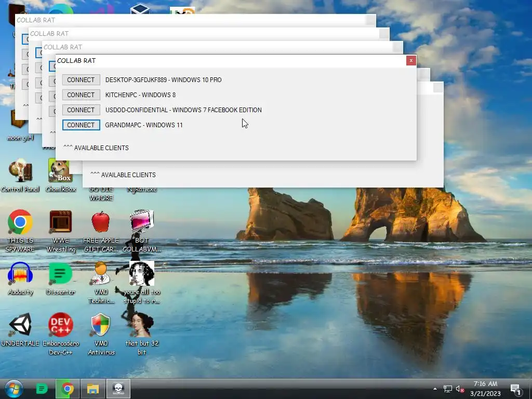This screenshot has height=399, width=532.
Task: Open the BOT COLLABVM desktop icon
Action: [142, 231]
